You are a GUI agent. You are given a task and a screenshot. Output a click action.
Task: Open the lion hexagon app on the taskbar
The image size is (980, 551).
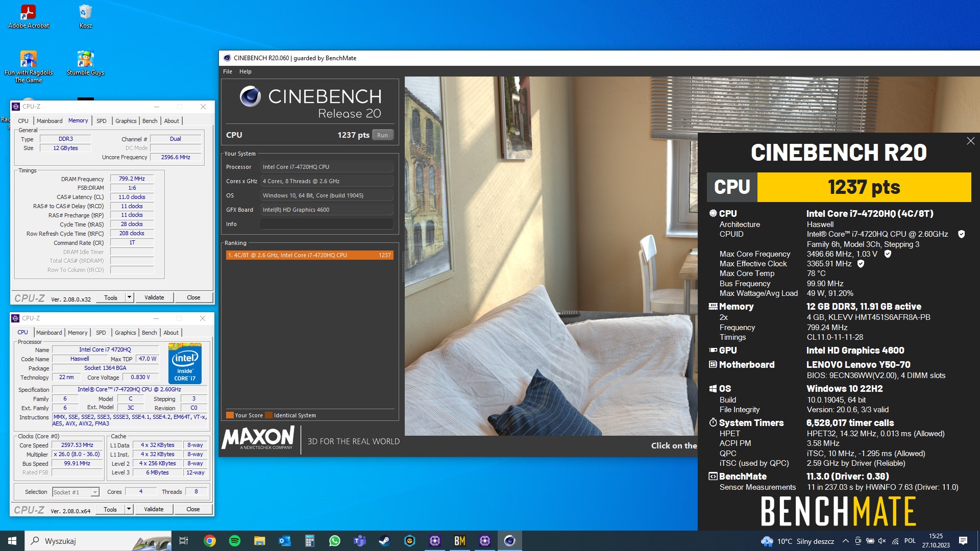click(x=409, y=541)
